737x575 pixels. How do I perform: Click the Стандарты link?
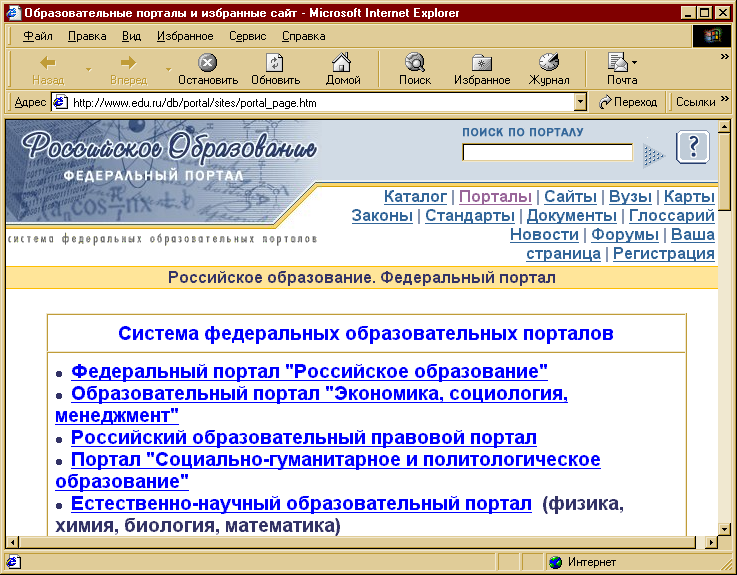pyautogui.click(x=470, y=215)
